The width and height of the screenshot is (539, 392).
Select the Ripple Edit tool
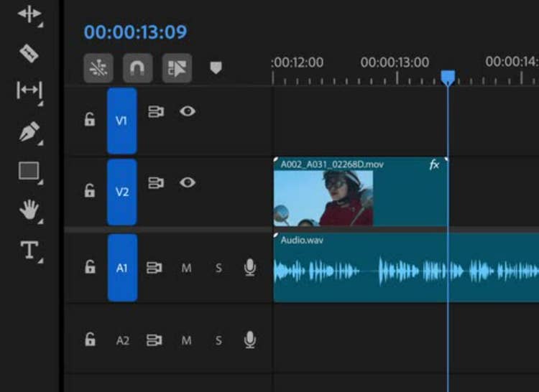point(29,14)
